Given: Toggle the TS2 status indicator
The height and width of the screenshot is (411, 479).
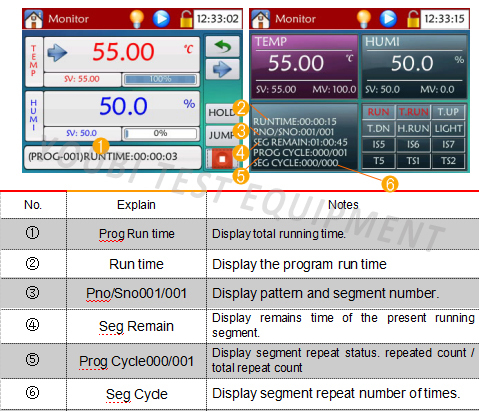Looking at the screenshot, I should tap(448, 161).
